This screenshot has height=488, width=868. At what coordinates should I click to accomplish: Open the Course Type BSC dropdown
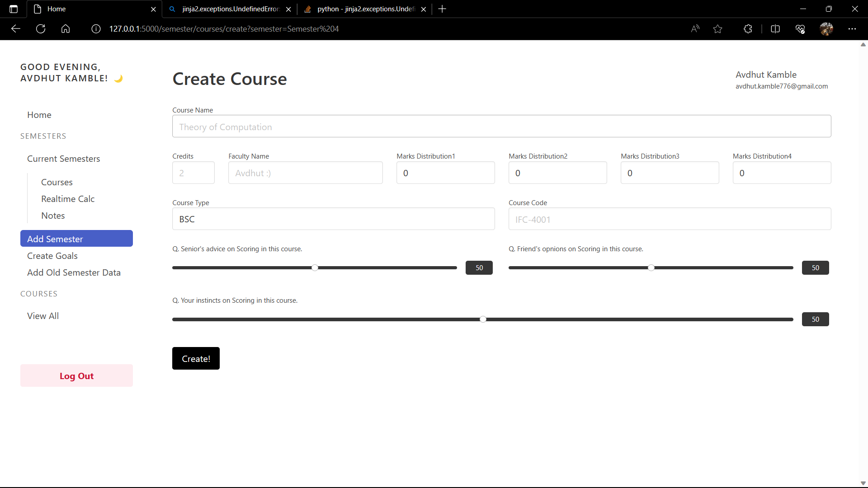333,219
